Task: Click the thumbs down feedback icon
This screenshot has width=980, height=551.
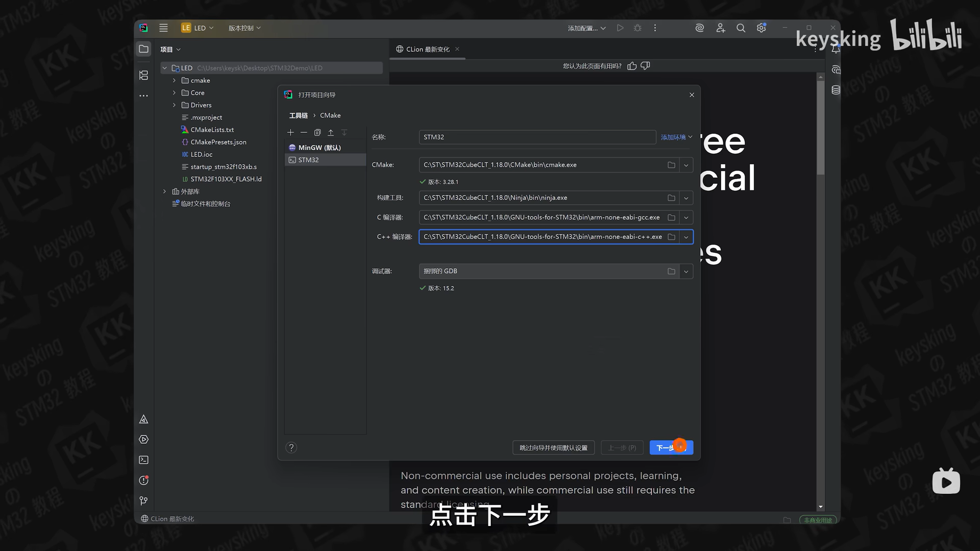Action: click(645, 66)
